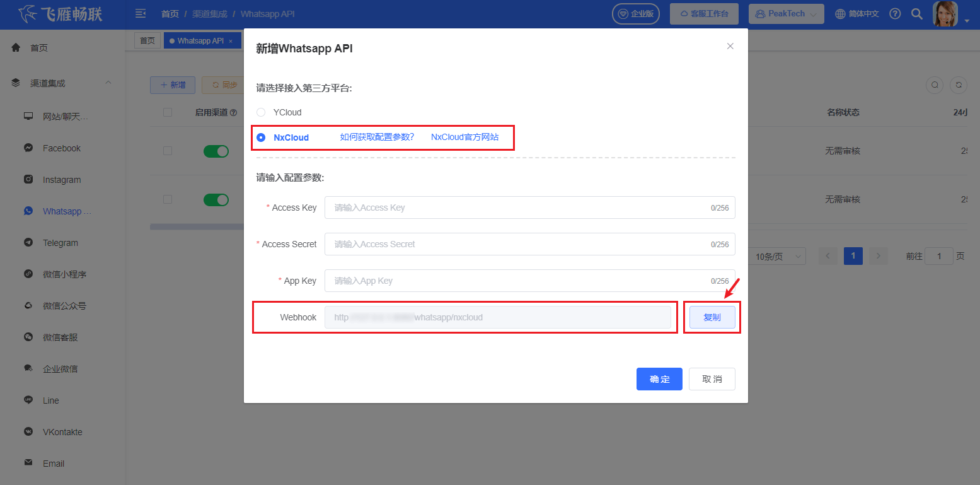Close the Whatsapp API tab
The width and height of the screenshot is (980, 485).
(231, 41)
